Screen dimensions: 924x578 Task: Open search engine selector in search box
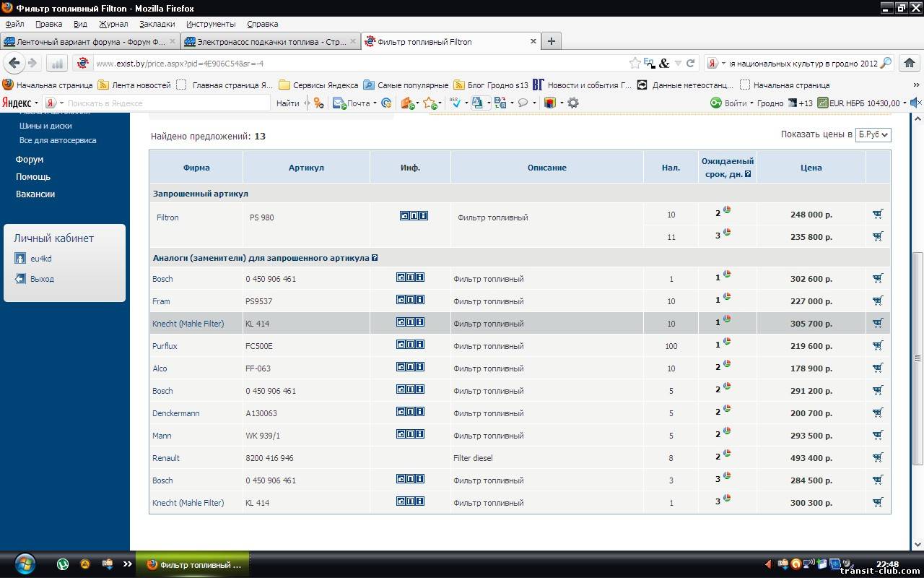tap(715, 64)
